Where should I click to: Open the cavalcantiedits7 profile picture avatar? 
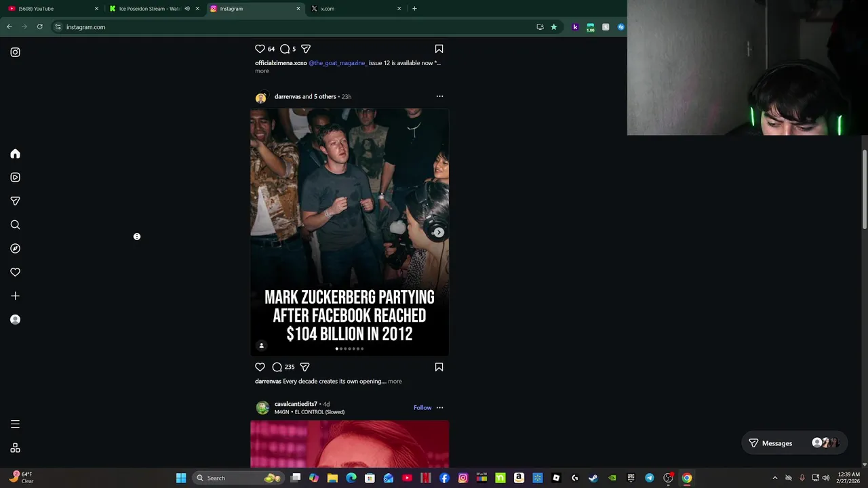pyautogui.click(x=262, y=407)
